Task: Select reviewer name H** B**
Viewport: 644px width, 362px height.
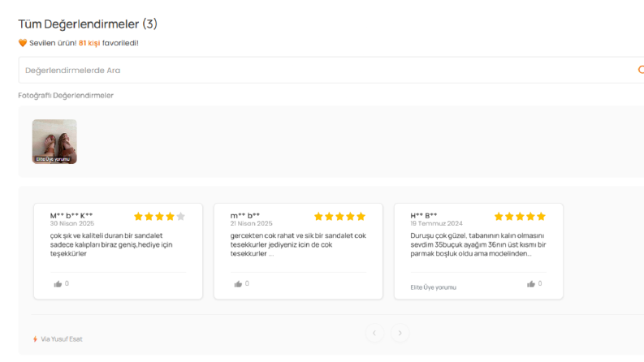Action: click(x=423, y=215)
